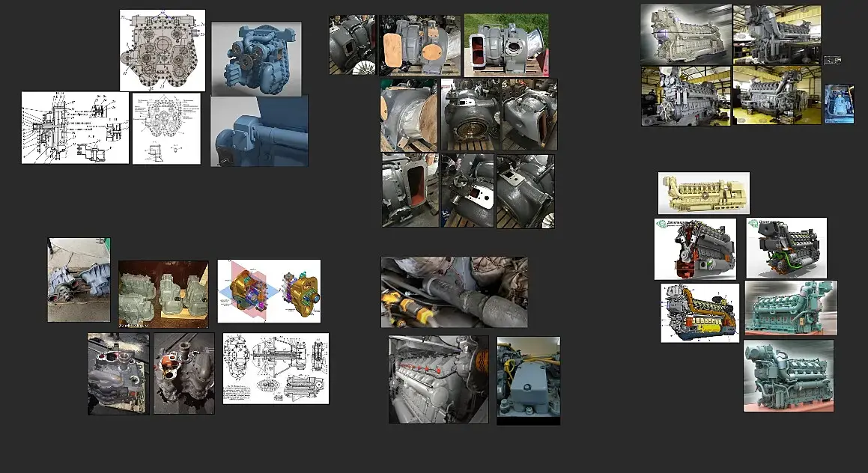Click the cutaway engine illustration with yellow parts
Image resolution: width=868 pixels, height=473 pixels.
pyautogui.click(x=699, y=313)
